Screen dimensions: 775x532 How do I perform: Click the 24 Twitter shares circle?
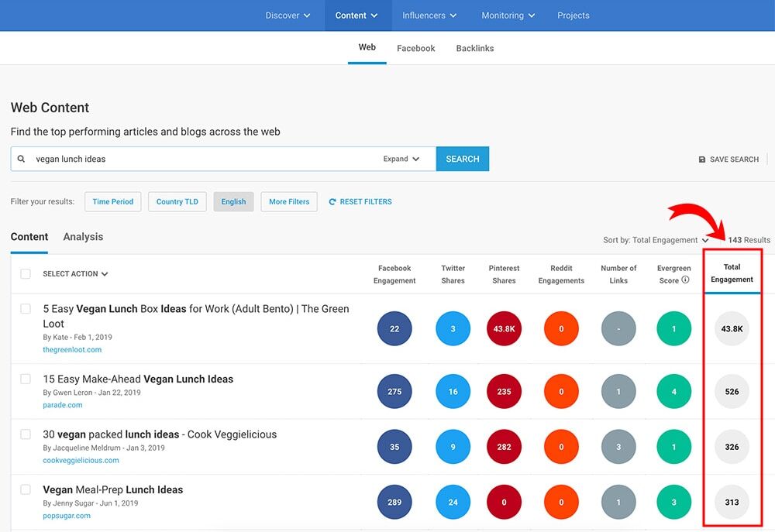(453, 502)
